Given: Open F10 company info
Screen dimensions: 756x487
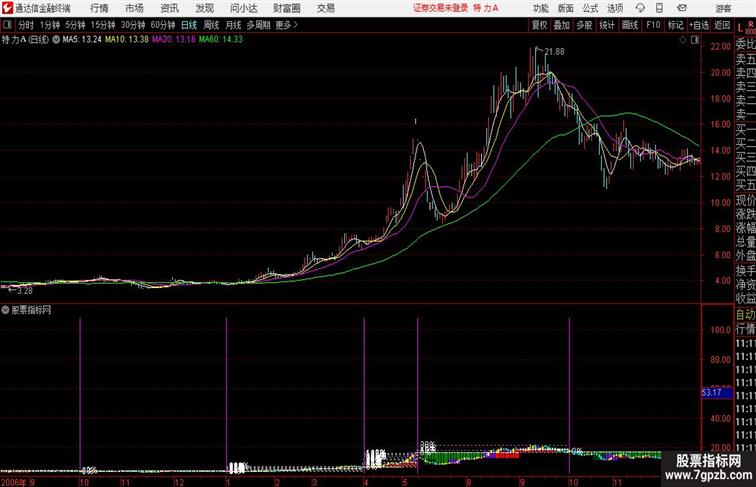Looking at the screenshot, I should coord(653,25).
